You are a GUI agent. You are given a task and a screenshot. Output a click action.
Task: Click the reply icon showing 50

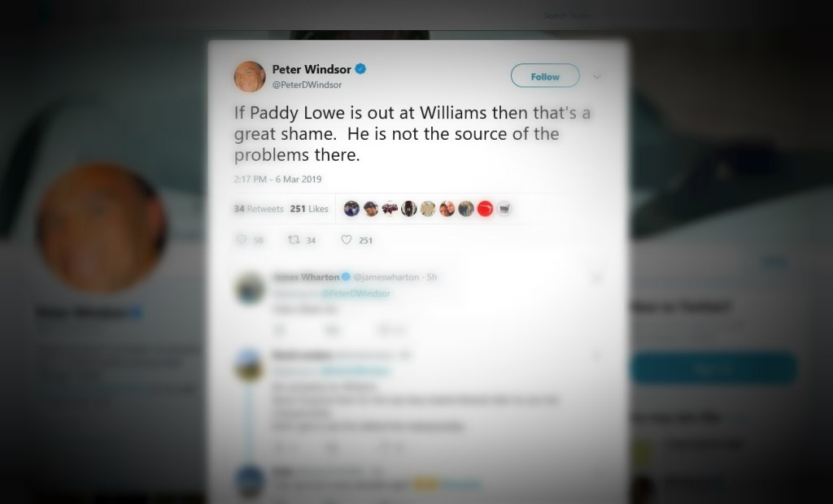(242, 240)
